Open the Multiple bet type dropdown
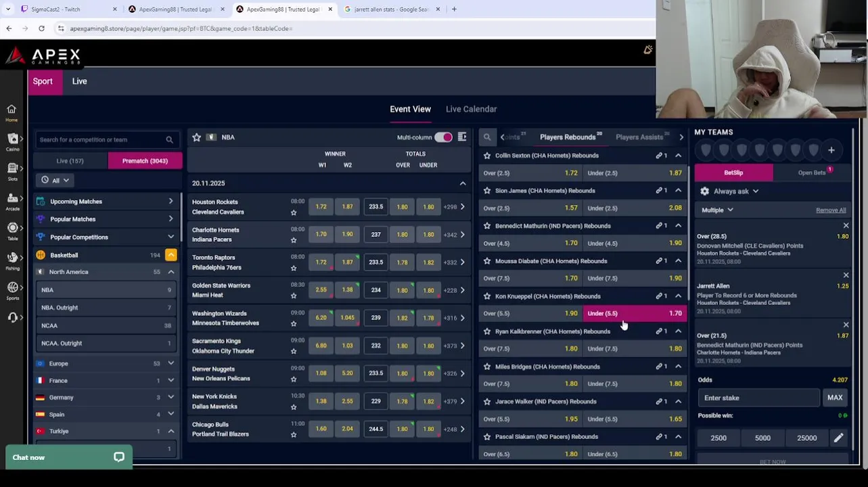This screenshot has height=487, width=868. click(718, 210)
